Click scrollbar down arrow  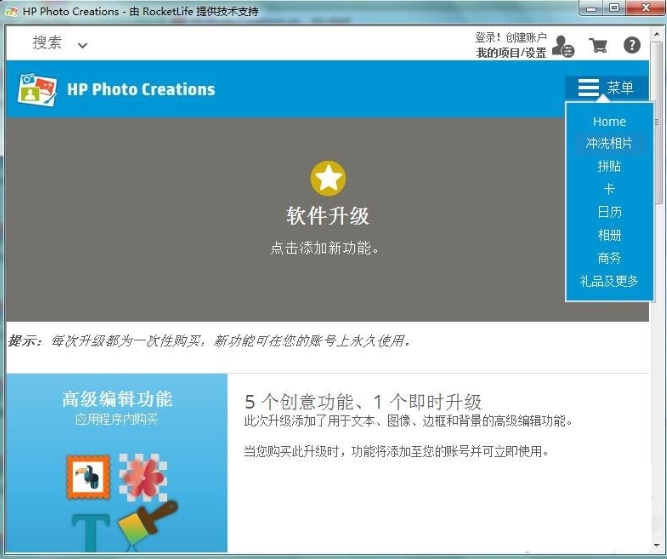coord(657,545)
